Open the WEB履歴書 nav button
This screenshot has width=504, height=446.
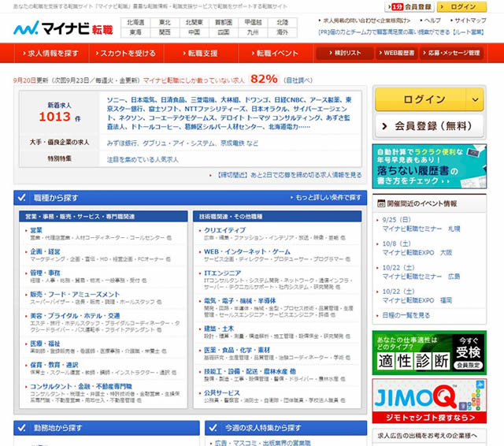397,53
